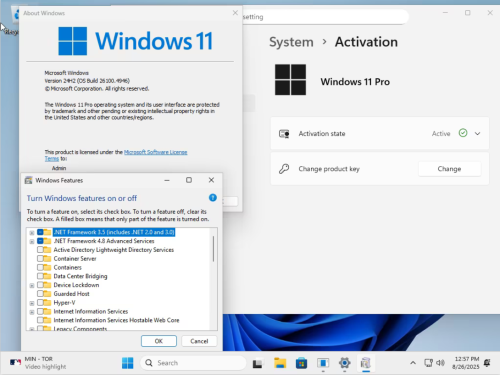Screen dimensions: 500x375
Task: Check the Containers feature box
Action: [x=40, y=267]
